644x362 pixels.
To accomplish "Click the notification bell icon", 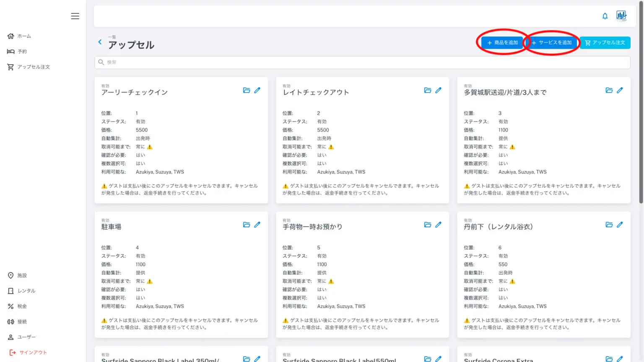I will [x=605, y=16].
